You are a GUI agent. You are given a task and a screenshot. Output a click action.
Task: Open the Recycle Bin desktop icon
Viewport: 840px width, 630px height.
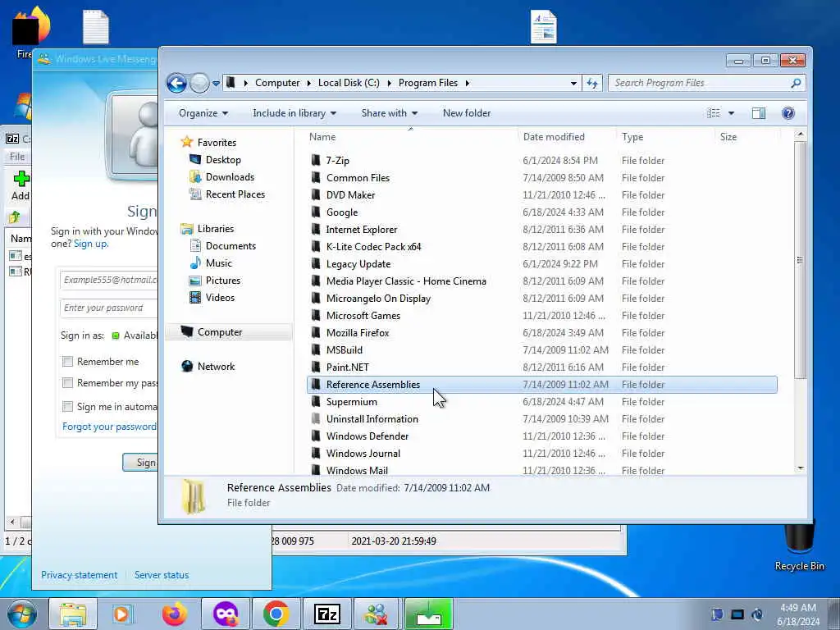799,546
